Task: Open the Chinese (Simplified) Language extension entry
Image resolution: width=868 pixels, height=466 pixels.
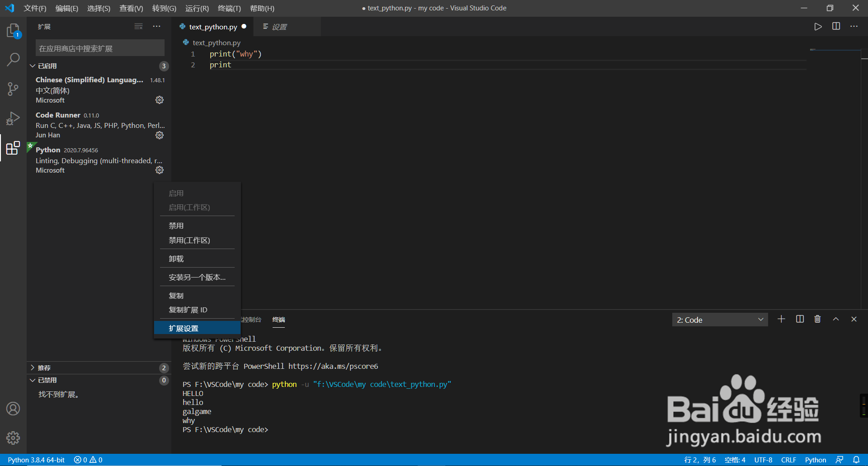Action: click(99, 89)
